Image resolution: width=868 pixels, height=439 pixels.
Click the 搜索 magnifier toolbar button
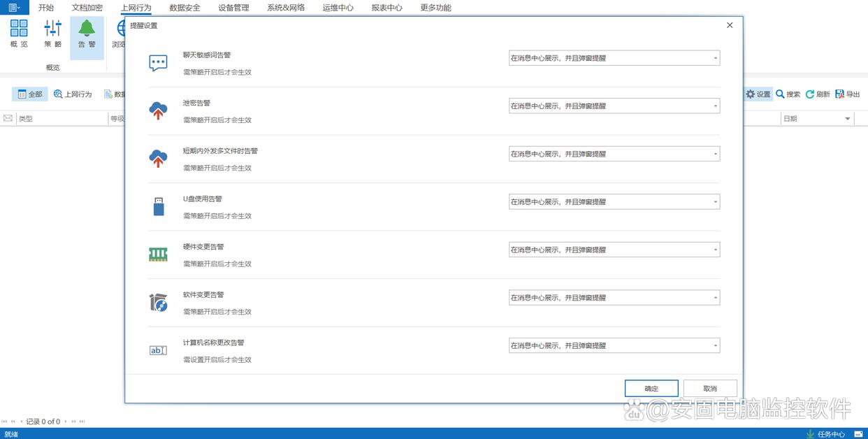tap(788, 94)
